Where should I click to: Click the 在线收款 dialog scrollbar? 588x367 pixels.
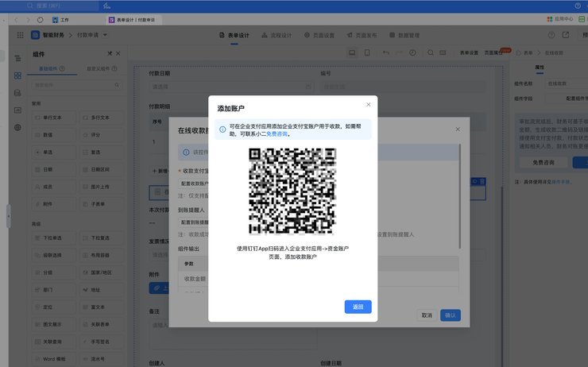point(460,196)
